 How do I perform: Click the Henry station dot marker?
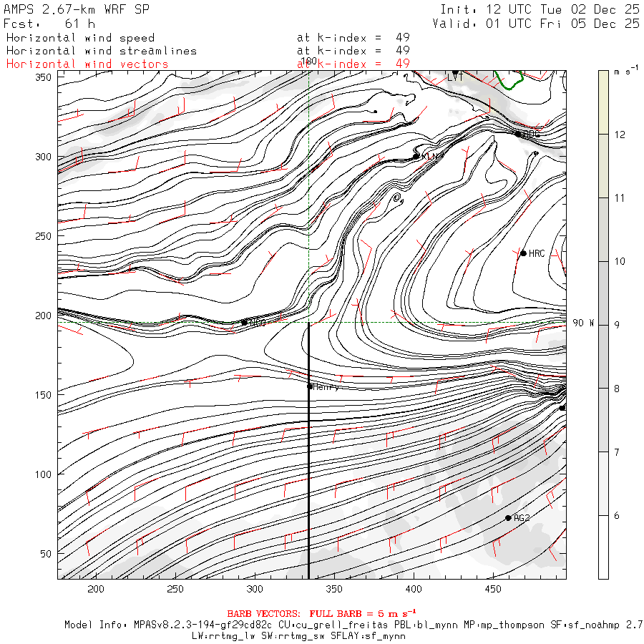[x=310, y=386]
